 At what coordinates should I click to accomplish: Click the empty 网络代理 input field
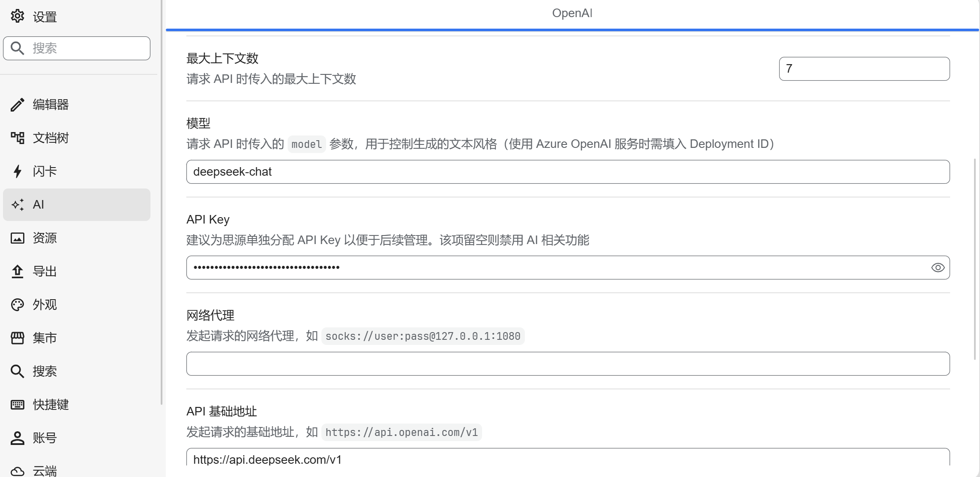[x=568, y=364]
